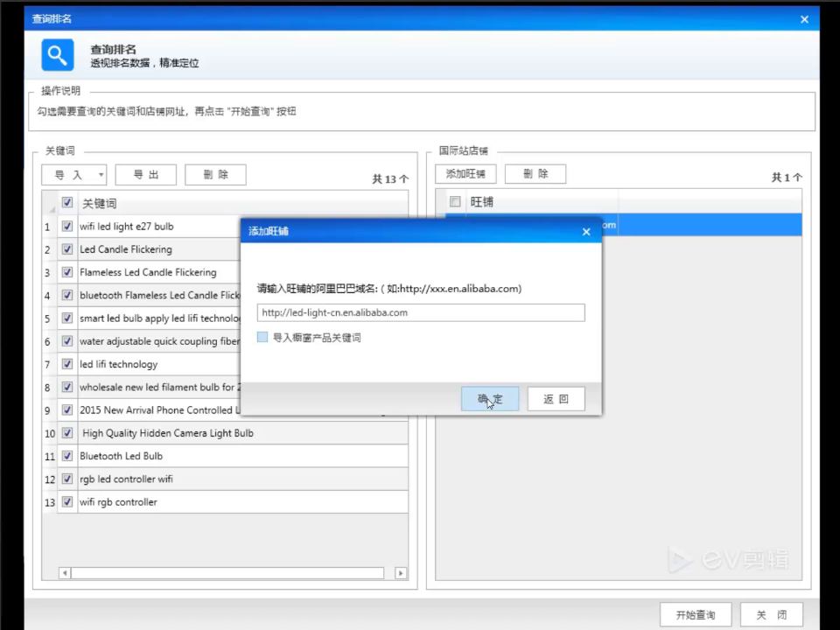840x630 pixels.
Task: Enable the 导入橱窗产品关键词 checkbox
Action: [x=262, y=337]
